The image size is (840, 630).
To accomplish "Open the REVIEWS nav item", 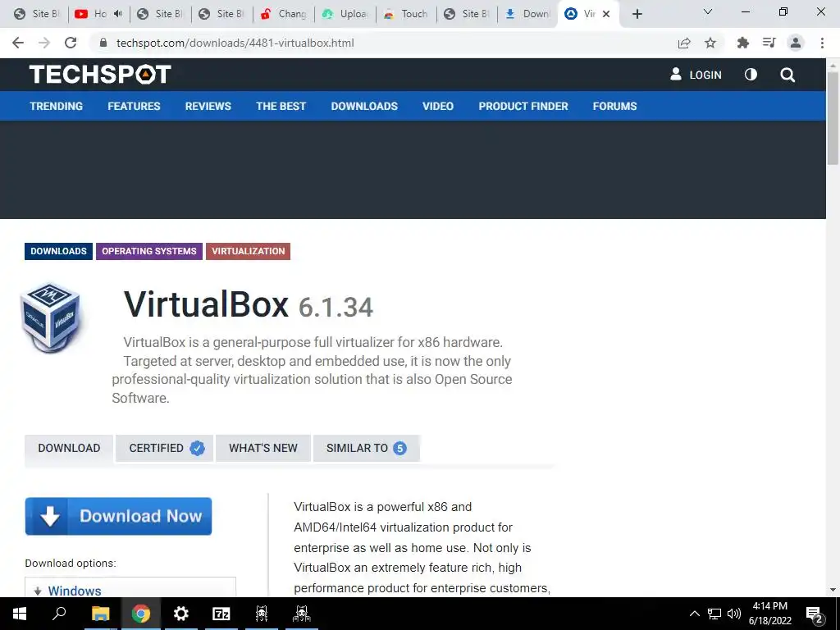I will click(x=208, y=106).
